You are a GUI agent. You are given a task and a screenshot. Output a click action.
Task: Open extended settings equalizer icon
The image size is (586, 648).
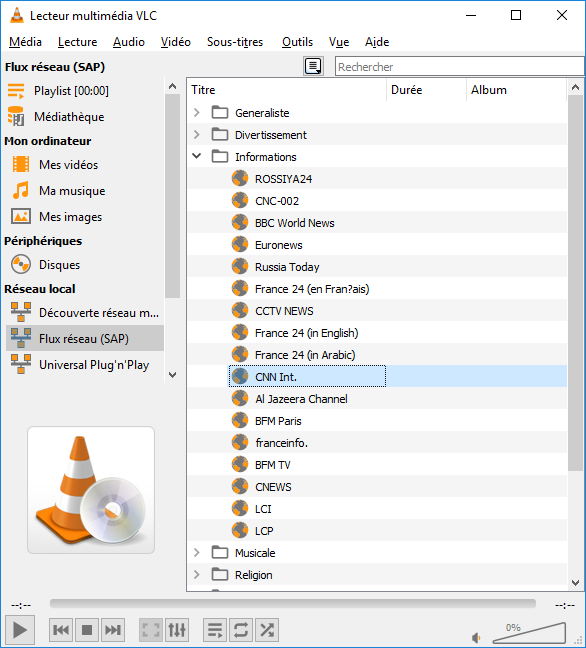coord(177,630)
